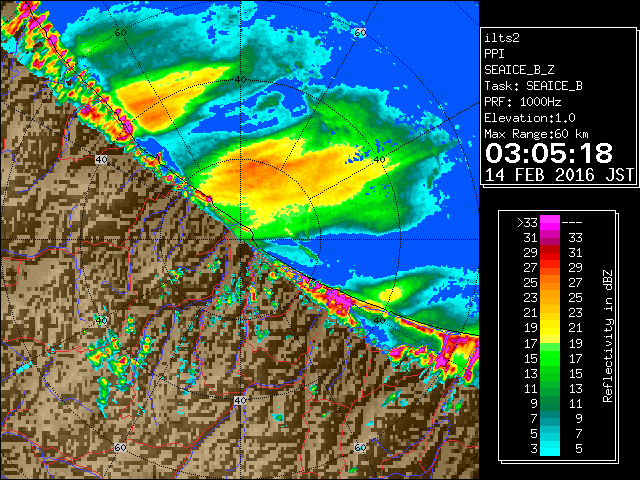Viewport: 640px width, 480px height.
Task: Select the "Elevation:1.0" text
Action: [x=530, y=118]
